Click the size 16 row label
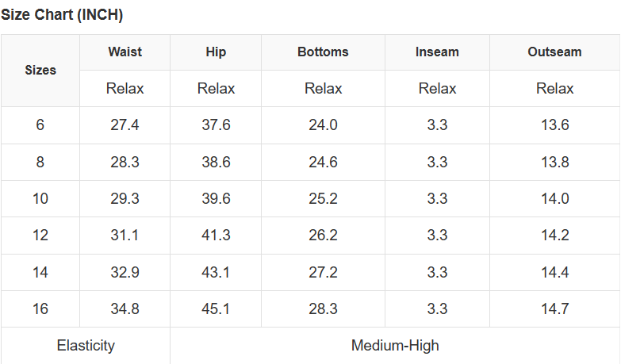The width and height of the screenshot is (621, 364). point(40,308)
